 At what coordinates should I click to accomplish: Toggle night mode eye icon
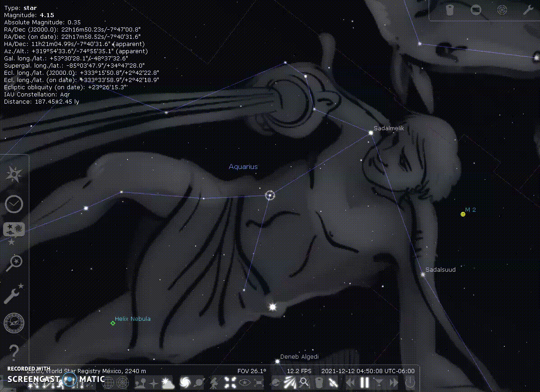[244, 383]
